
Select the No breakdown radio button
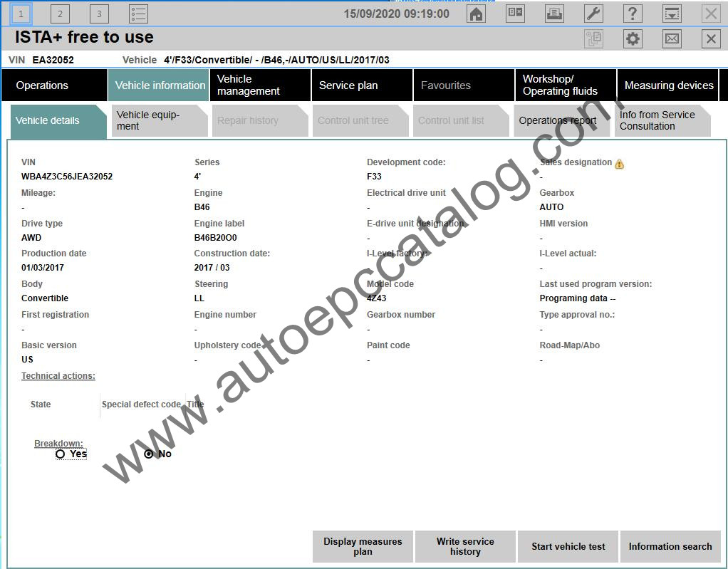[149, 454]
